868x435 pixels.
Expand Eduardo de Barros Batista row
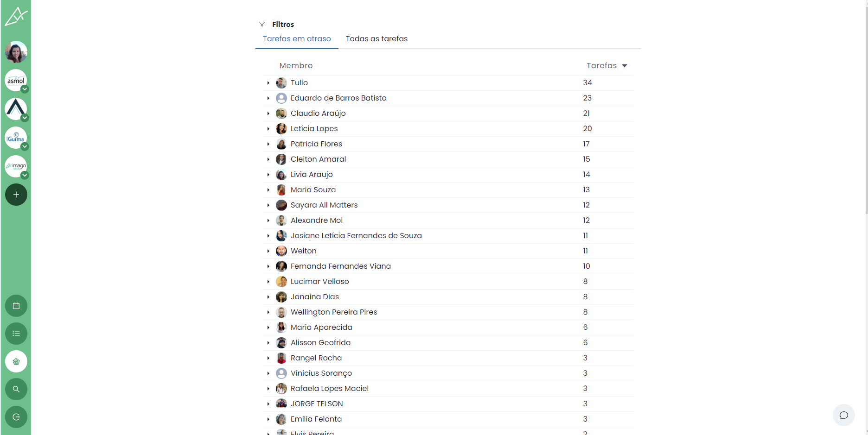[x=268, y=98]
